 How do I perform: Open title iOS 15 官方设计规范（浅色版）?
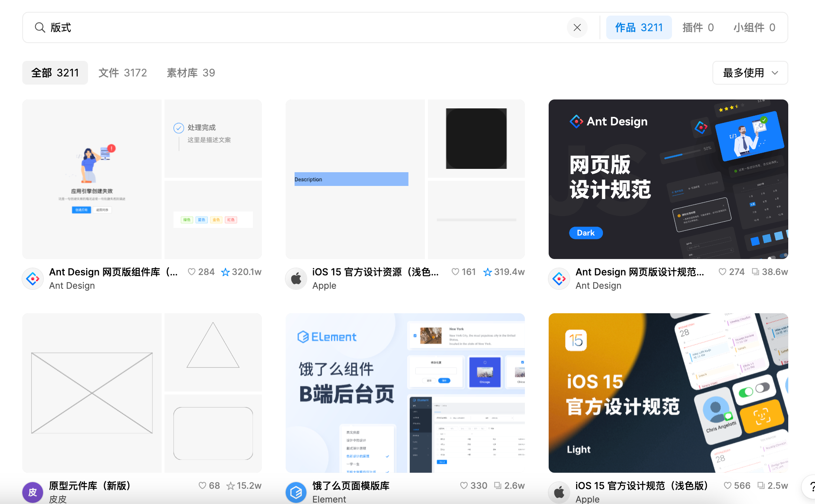tap(642, 486)
